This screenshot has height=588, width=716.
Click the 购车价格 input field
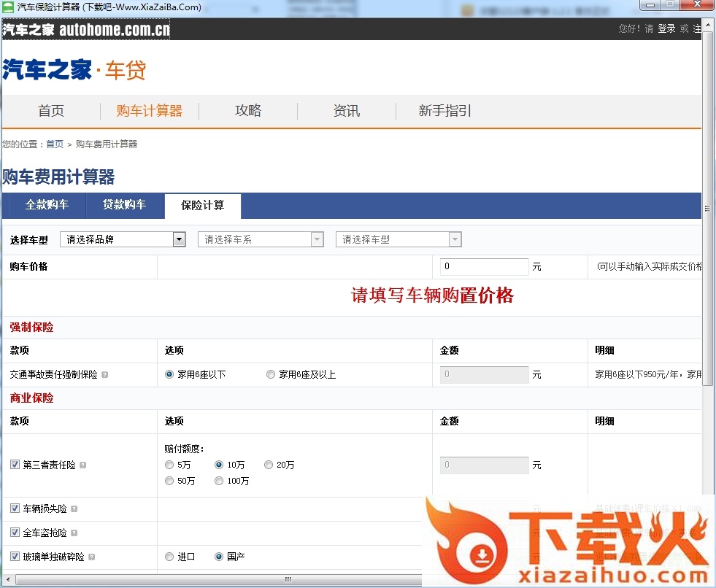click(x=484, y=266)
